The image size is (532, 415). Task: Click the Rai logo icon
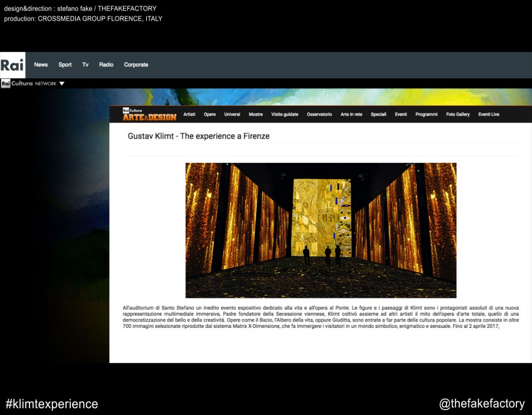pos(13,65)
